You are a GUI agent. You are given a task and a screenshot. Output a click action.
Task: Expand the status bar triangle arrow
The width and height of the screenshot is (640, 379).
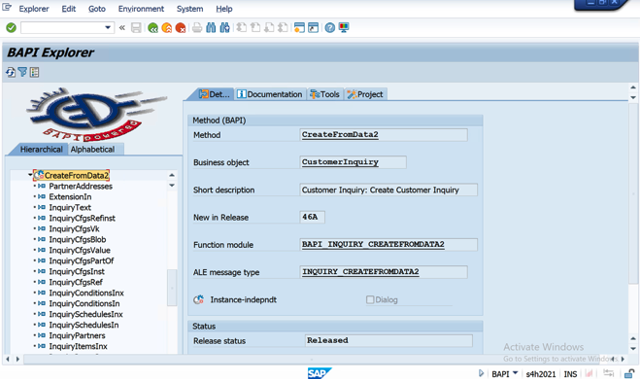481,373
